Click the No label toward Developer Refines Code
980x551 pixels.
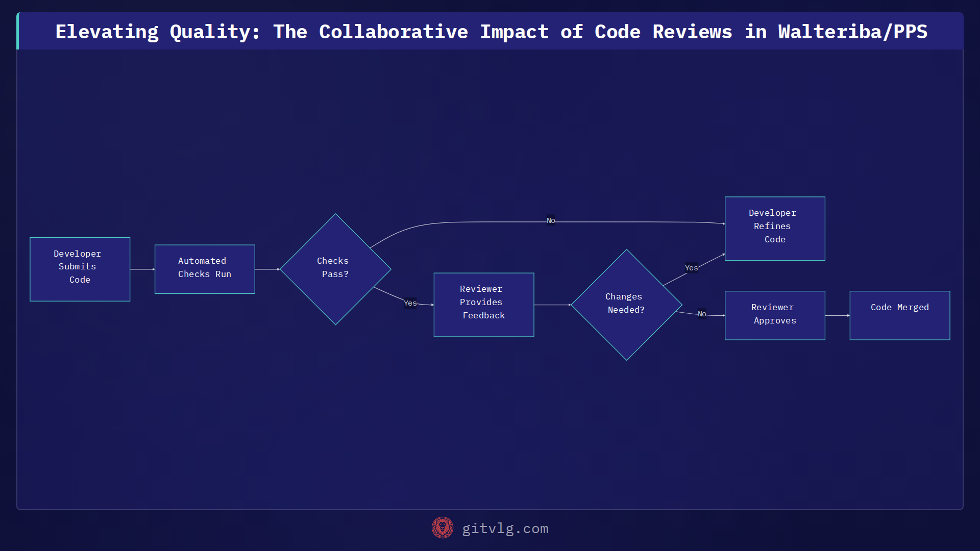click(551, 220)
